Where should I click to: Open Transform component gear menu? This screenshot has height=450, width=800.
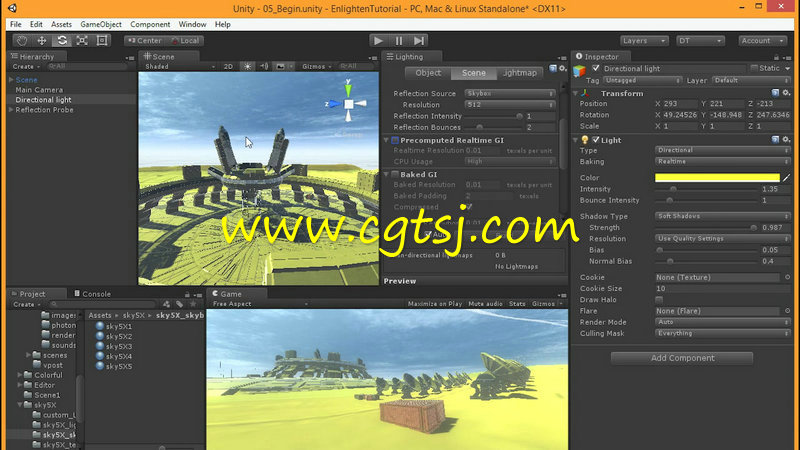[786, 93]
